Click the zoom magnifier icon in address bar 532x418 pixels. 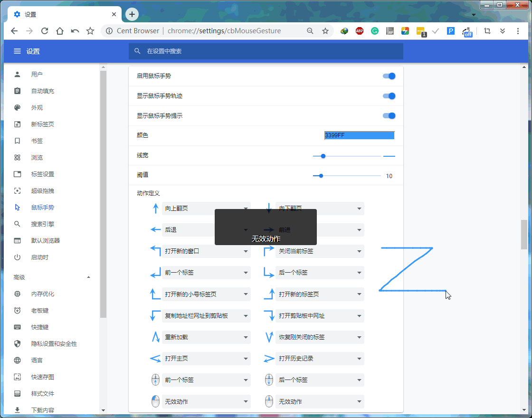tap(310, 31)
